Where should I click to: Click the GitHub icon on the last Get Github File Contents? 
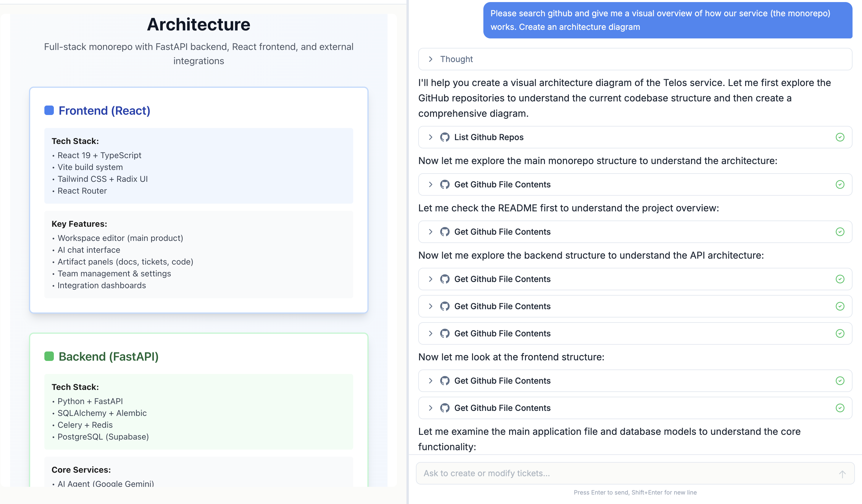click(x=444, y=408)
